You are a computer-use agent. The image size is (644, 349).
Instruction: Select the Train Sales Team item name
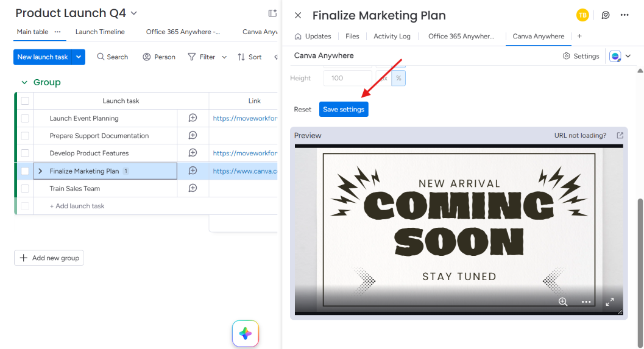[x=75, y=188]
